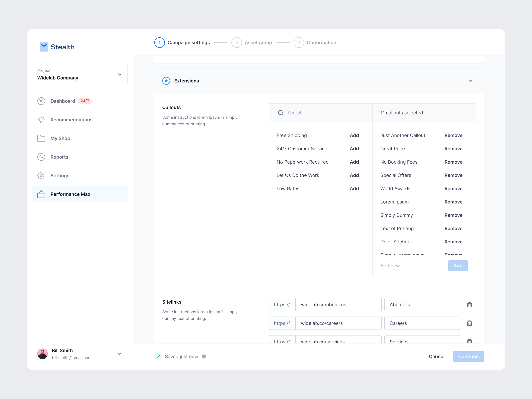Image resolution: width=532 pixels, height=399 pixels.
Task: Click the Settings gear icon
Action: 41,176
